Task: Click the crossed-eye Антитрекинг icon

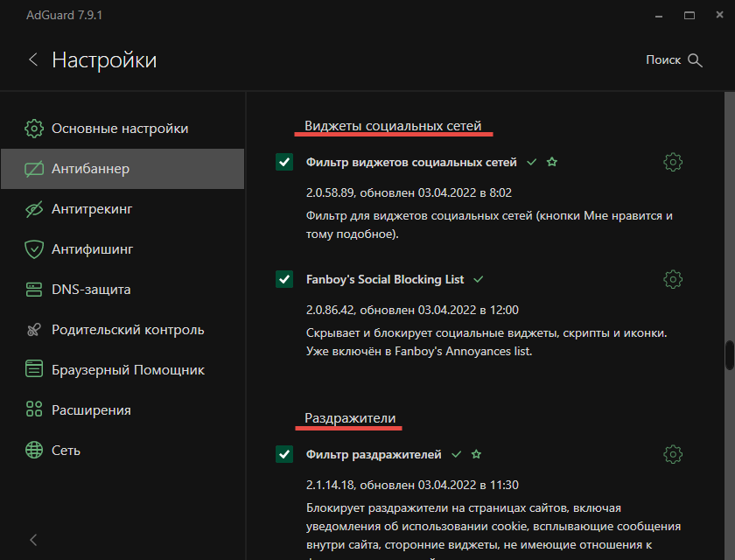Action: (x=34, y=209)
